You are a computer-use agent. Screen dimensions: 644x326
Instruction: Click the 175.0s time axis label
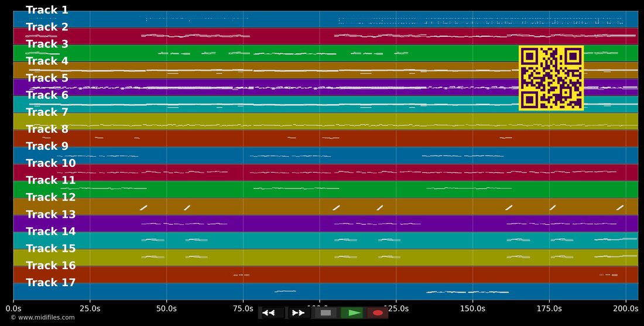(x=549, y=308)
